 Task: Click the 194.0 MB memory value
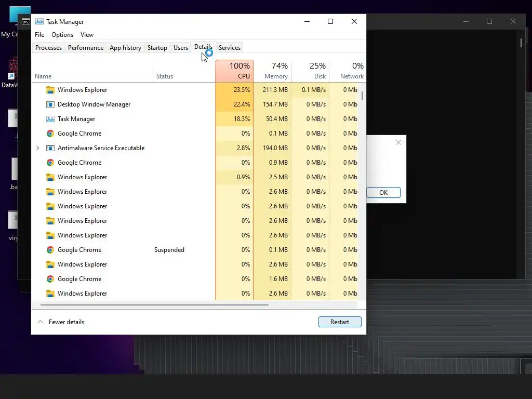pyautogui.click(x=275, y=148)
